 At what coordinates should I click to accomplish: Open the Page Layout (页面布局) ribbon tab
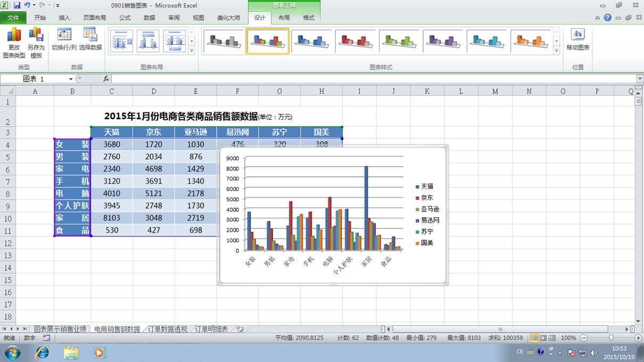pyautogui.click(x=95, y=18)
